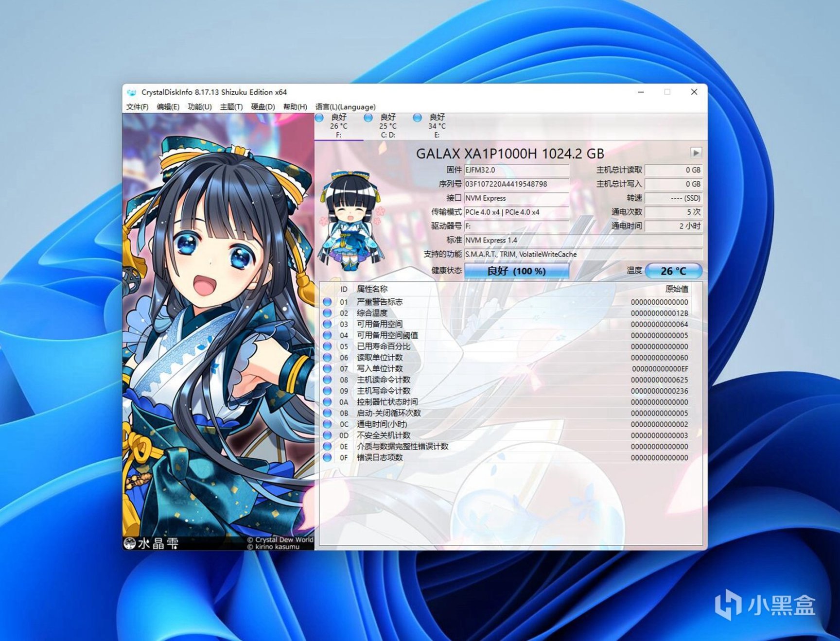The image size is (840, 641).
Task: Select the 错误日志项数 attribute name
Action: coord(380,458)
